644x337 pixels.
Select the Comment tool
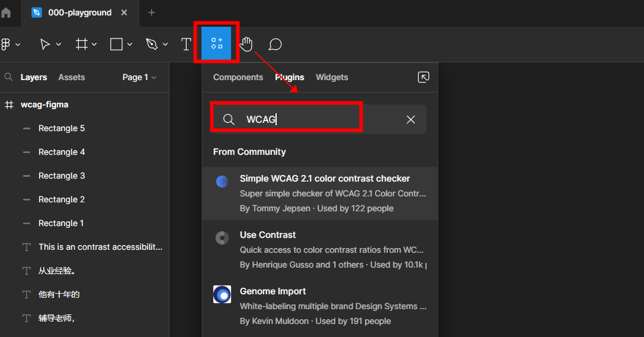(275, 44)
